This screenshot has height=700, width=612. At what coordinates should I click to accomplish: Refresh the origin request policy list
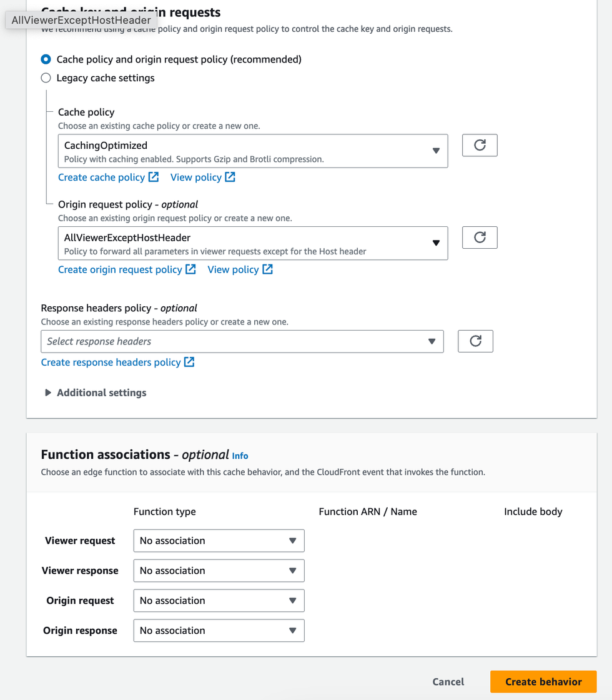coord(480,237)
